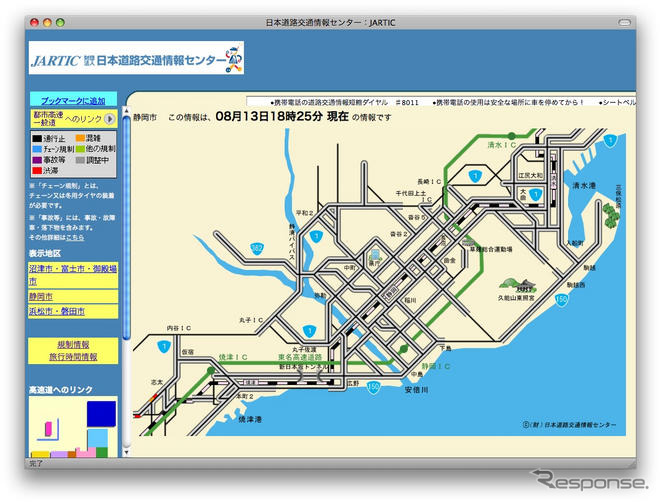Image resolution: width=660 pixels, height=502 pixels.
Task: Click the green zoom window button
Action: click(60, 22)
